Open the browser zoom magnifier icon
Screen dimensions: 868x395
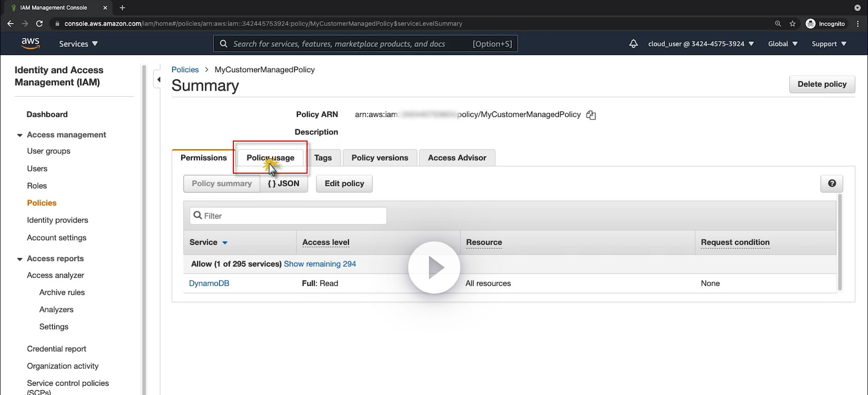778,24
